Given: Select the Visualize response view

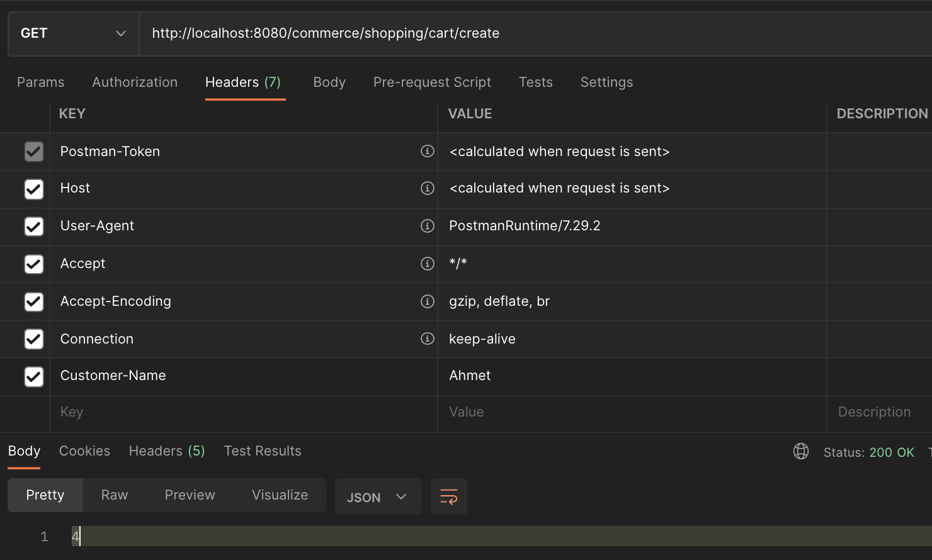Looking at the screenshot, I should click(280, 495).
